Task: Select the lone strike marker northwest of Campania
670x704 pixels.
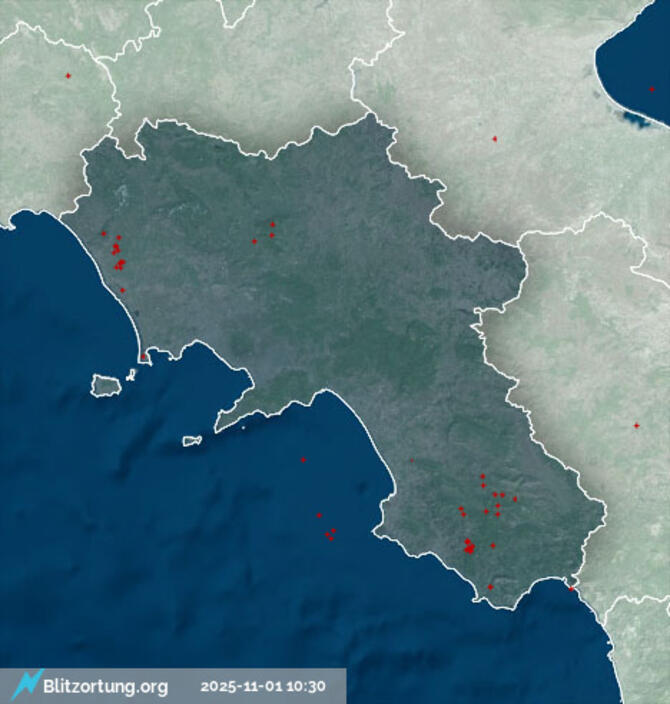Action: click(68, 76)
